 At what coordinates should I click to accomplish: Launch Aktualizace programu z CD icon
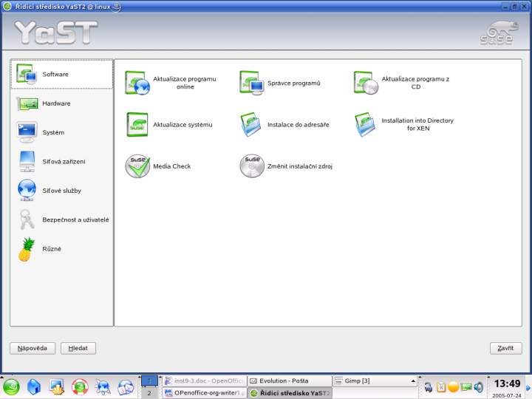366,83
